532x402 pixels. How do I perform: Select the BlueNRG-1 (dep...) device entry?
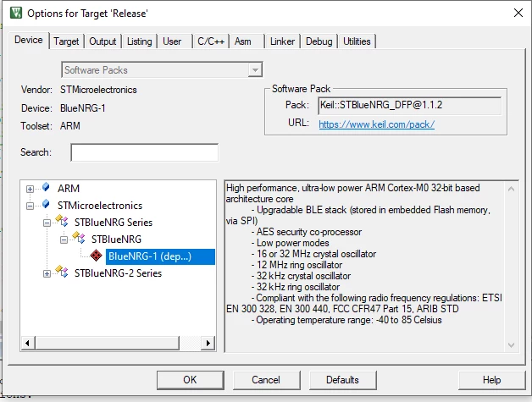(x=160, y=256)
